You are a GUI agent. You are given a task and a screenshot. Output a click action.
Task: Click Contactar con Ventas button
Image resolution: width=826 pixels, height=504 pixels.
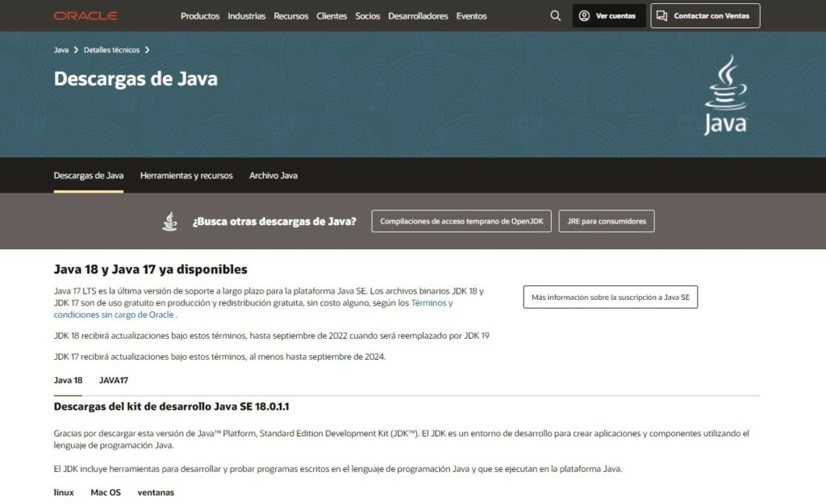click(x=705, y=16)
